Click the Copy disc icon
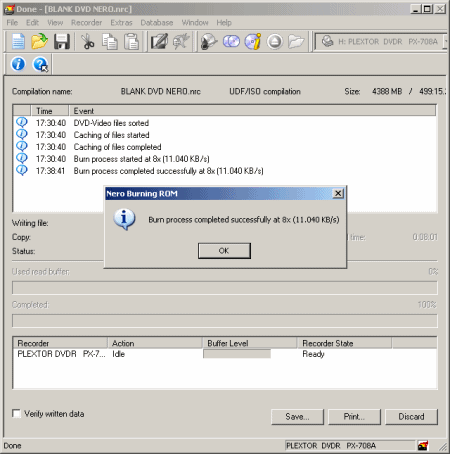 231,42
